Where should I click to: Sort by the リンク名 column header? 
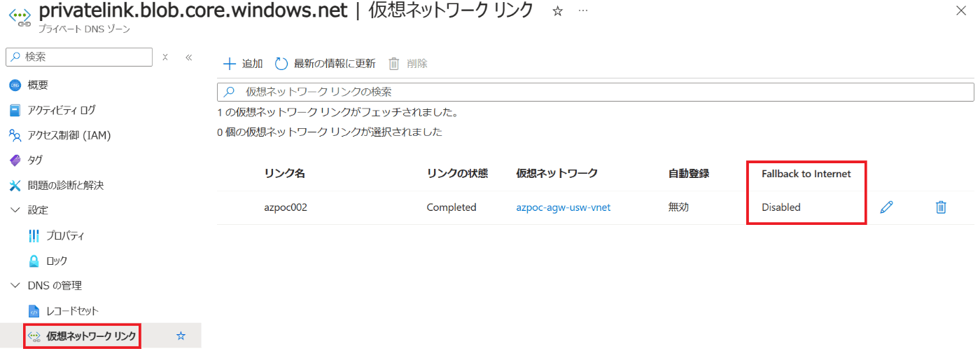pyautogui.click(x=285, y=174)
